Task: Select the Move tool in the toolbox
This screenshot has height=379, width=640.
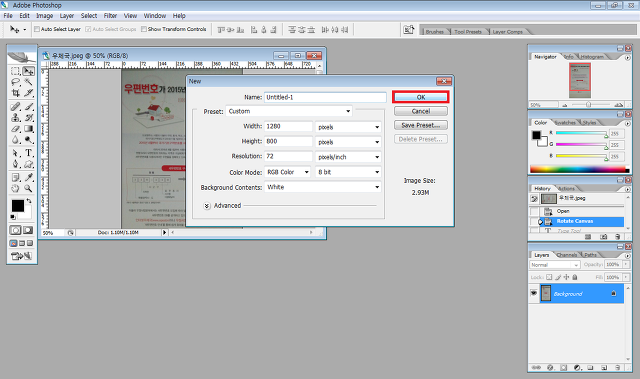Action: 28,71
